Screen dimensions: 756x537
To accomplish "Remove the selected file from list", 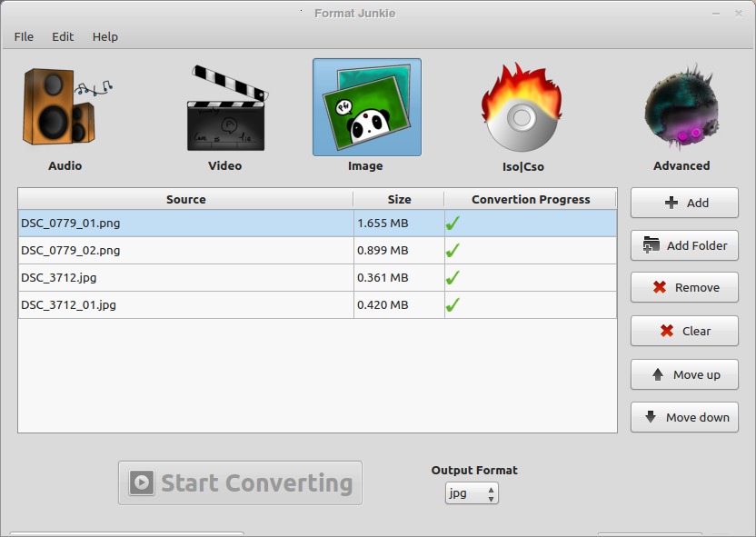I will coord(684,287).
